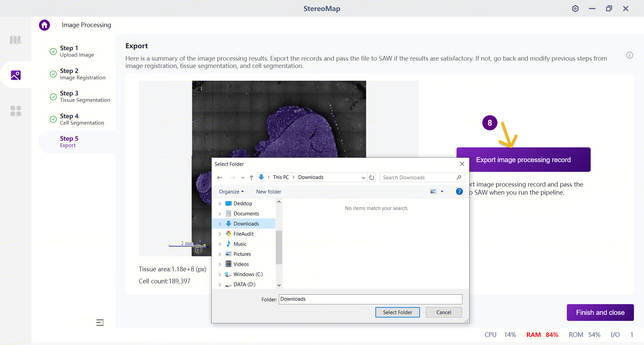This screenshot has width=644, height=345.
Task: Open the address path history dropdown
Action: coord(363,178)
